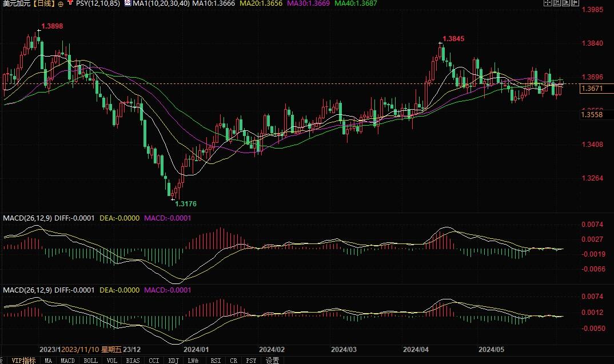Click the red marker icon before PSY(12,10,85)
Viewport: 614px width, 364px height.
click(x=70, y=3)
